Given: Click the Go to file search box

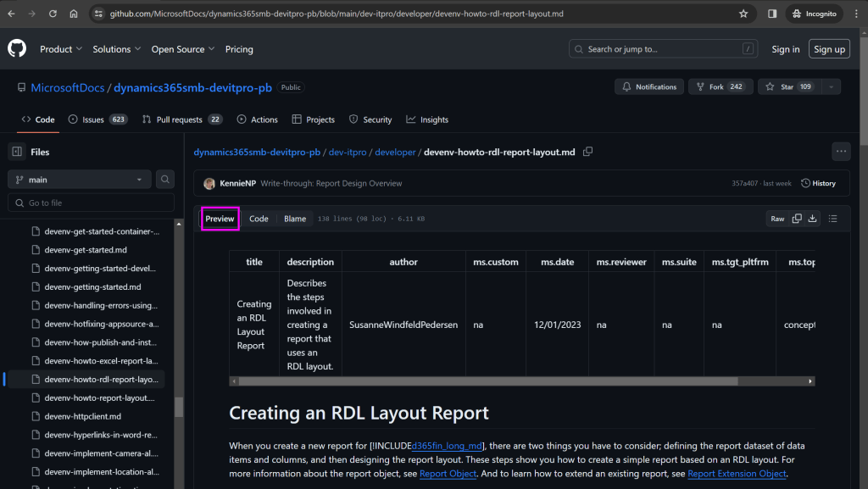Looking at the screenshot, I should pos(91,202).
